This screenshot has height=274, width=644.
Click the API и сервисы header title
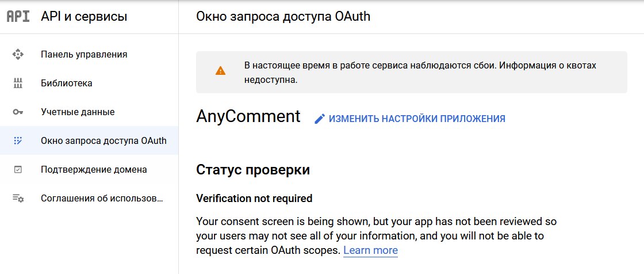(84, 17)
